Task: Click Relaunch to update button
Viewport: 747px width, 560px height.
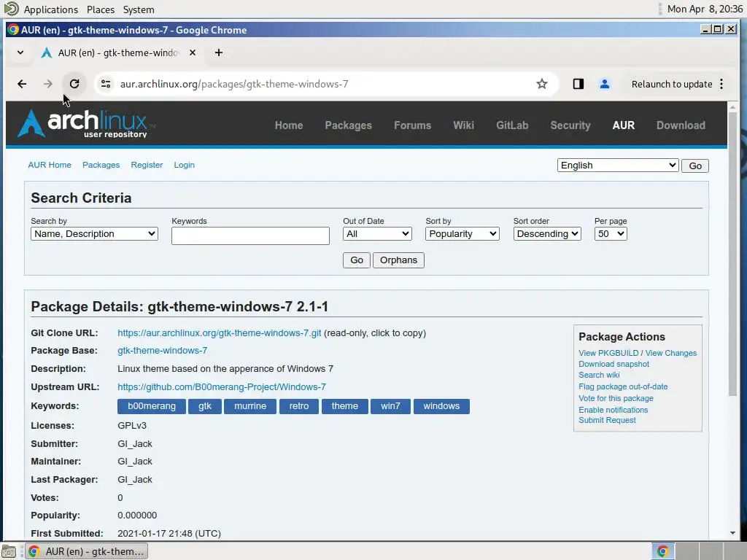Action: (x=672, y=85)
